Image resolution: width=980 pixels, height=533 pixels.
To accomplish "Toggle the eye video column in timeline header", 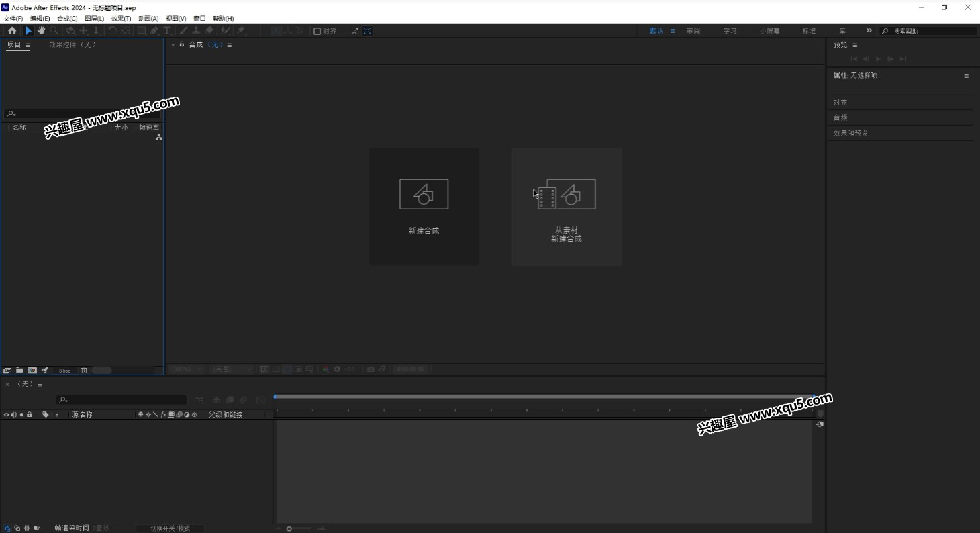I will coord(7,414).
